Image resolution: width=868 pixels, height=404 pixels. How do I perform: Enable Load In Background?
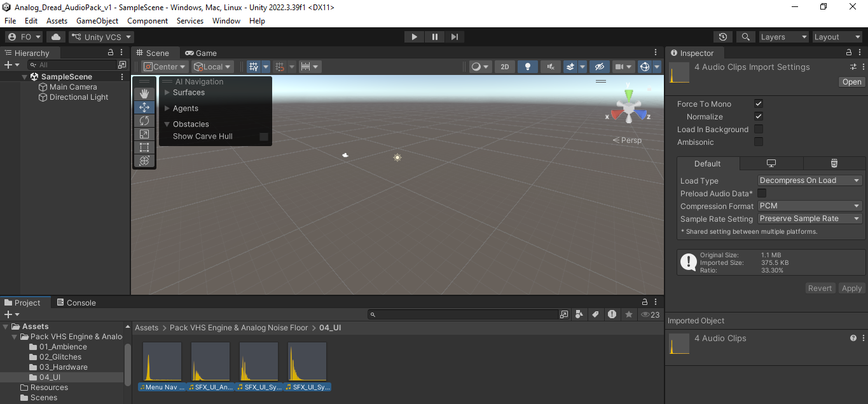coord(759,129)
